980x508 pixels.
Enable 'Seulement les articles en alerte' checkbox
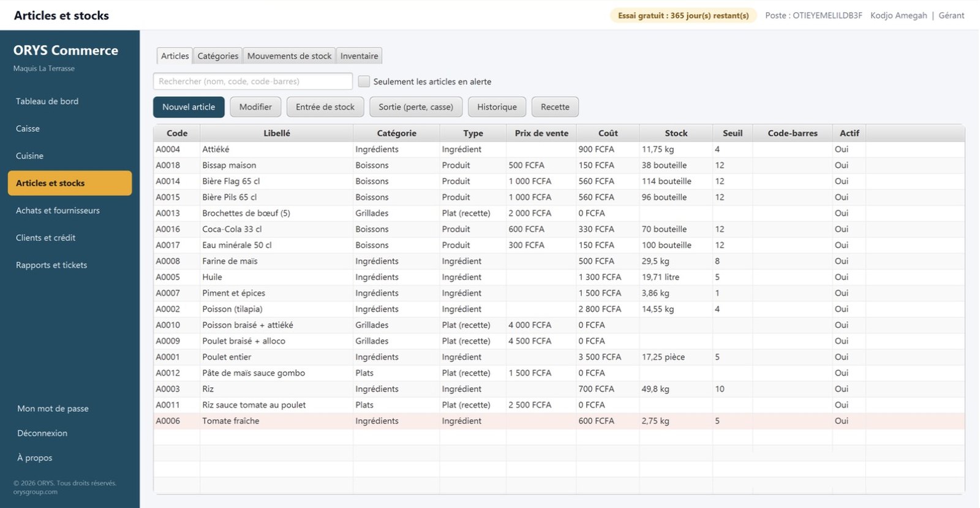pos(364,82)
